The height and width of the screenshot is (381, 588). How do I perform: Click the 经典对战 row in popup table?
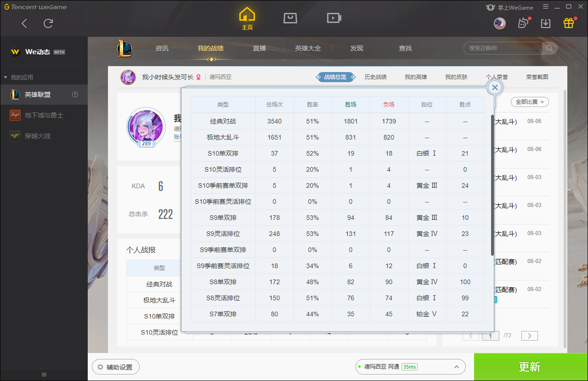(338, 121)
